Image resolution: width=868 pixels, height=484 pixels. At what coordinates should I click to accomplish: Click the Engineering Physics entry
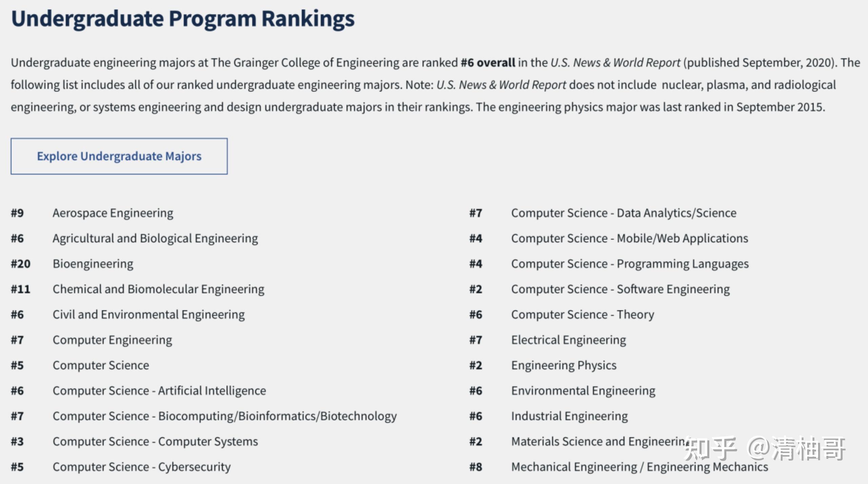(564, 366)
